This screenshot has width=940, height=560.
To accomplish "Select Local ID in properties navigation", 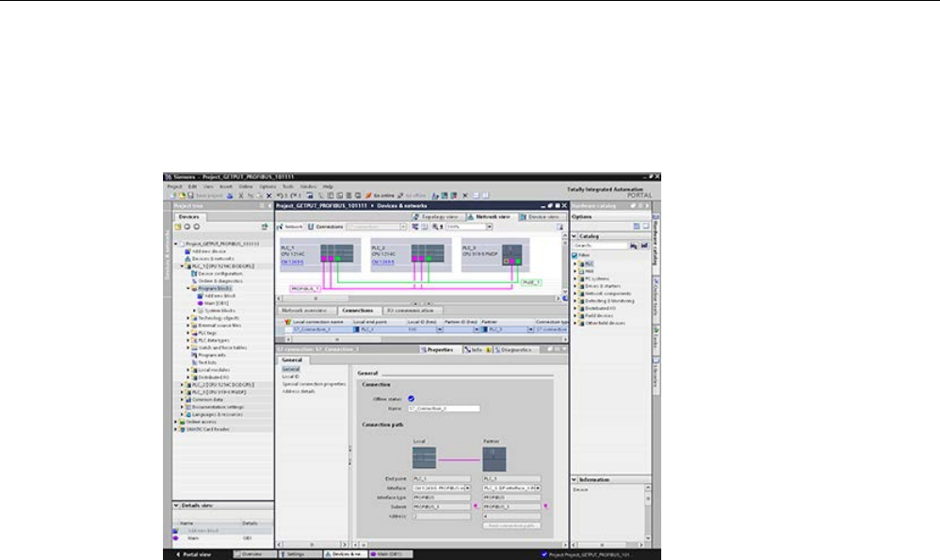I will point(290,376).
